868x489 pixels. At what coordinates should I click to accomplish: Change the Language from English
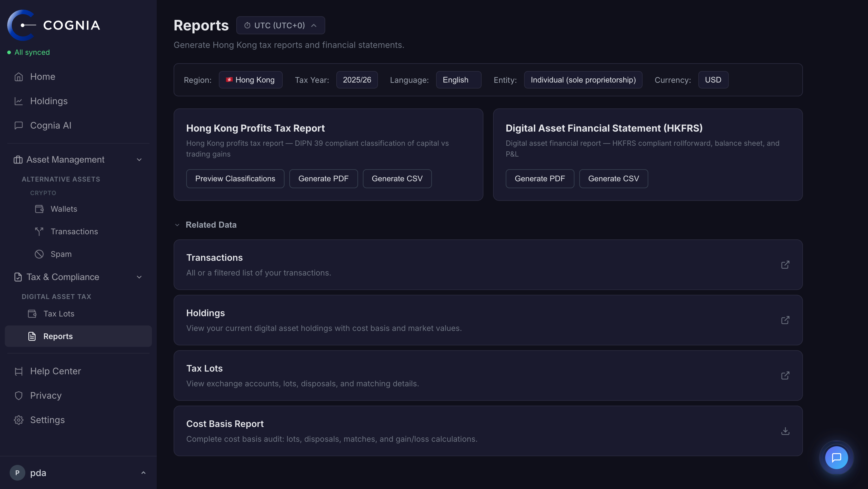point(458,80)
